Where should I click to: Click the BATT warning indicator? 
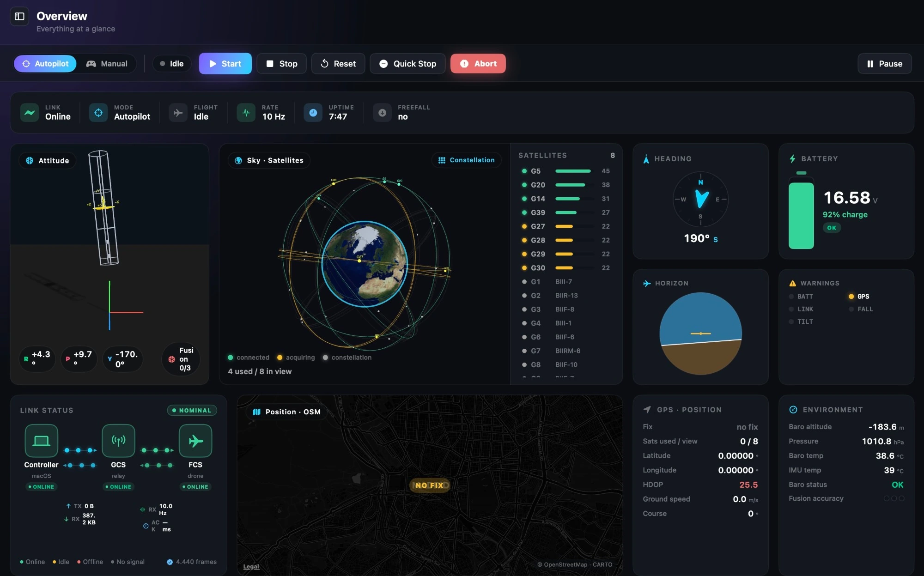pyautogui.click(x=801, y=297)
